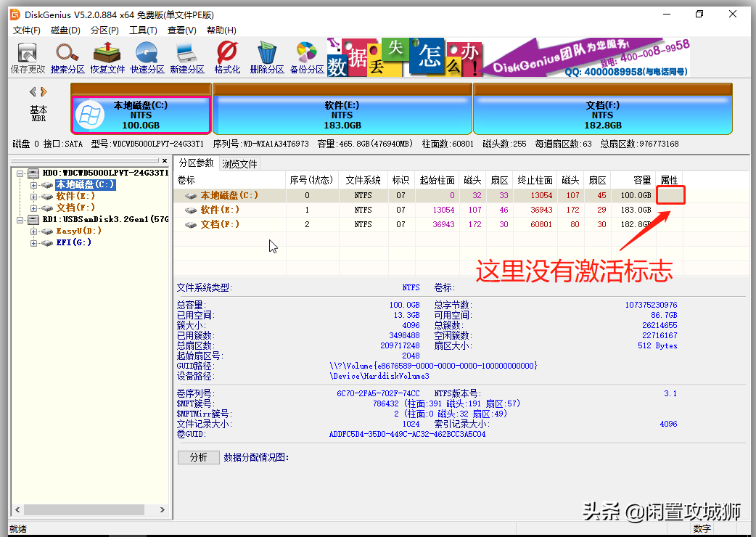Open the 工具(T) menu
The width and height of the screenshot is (756, 537).
tap(143, 30)
